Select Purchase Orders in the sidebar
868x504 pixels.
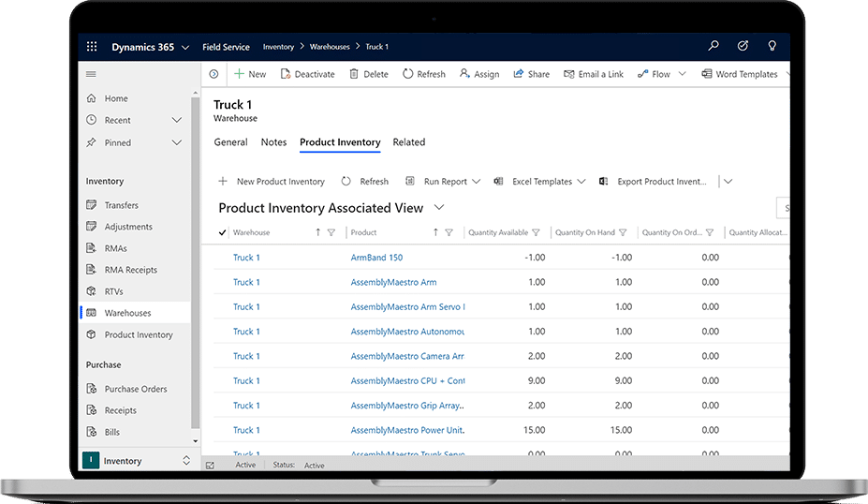(x=135, y=389)
